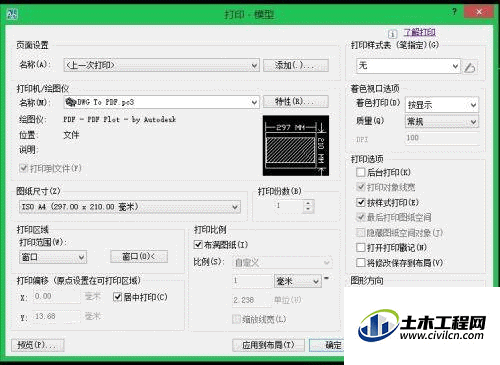Toggle the 打印到文件(F) checkbox
Image resolution: width=500 pixels, height=365 pixels.
(23, 168)
